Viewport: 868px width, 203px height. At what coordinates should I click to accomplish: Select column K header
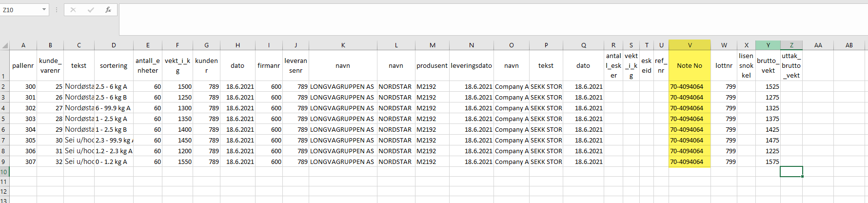coord(343,45)
